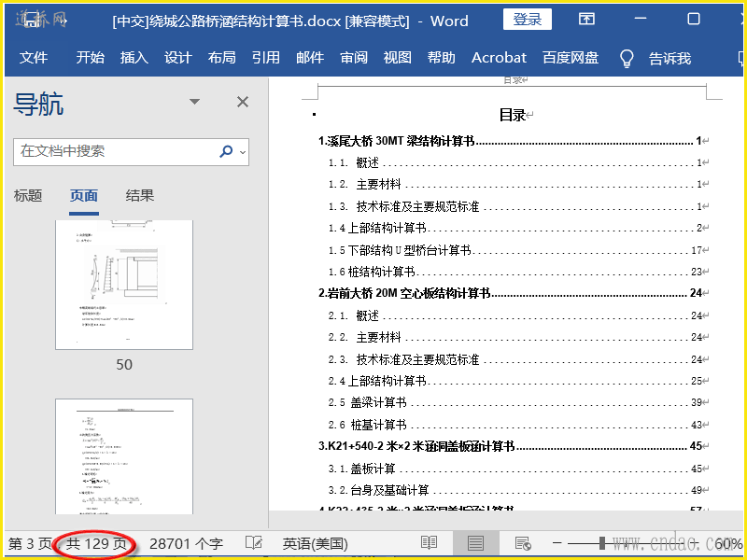Click the magnifier search icon
747x560 pixels.
pyautogui.click(x=226, y=151)
